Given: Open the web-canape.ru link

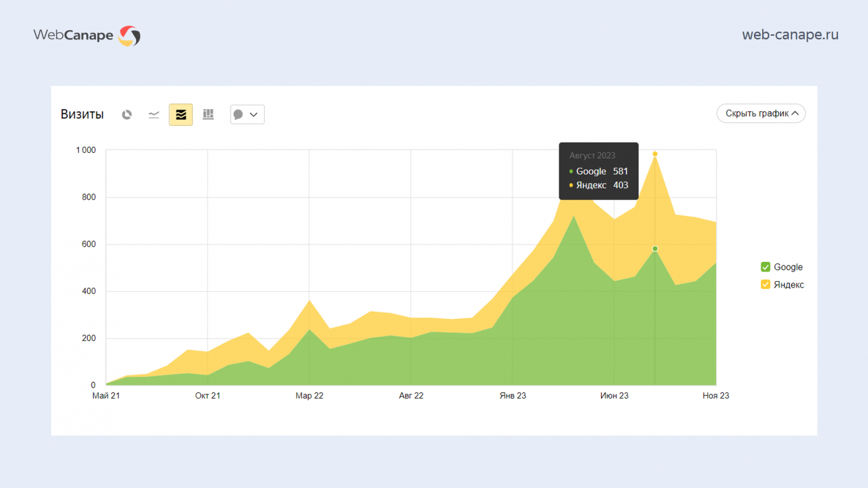Looking at the screenshot, I should coord(790,35).
